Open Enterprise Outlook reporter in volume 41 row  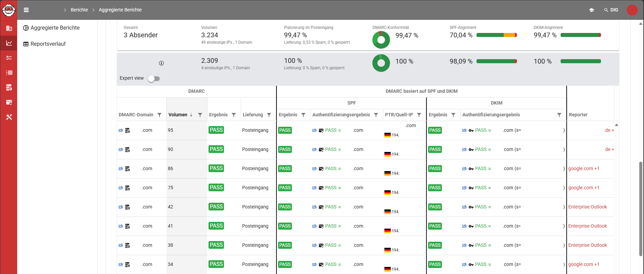[x=588, y=226]
